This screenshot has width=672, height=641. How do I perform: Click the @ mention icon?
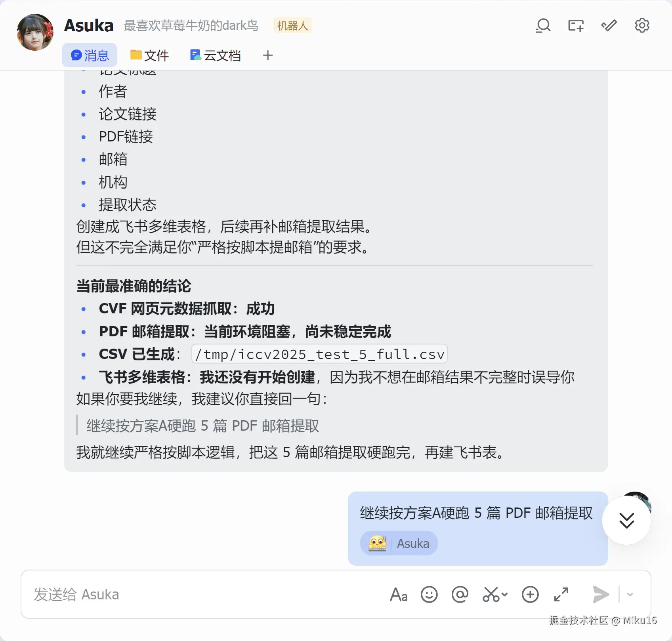(x=460, y=595)
